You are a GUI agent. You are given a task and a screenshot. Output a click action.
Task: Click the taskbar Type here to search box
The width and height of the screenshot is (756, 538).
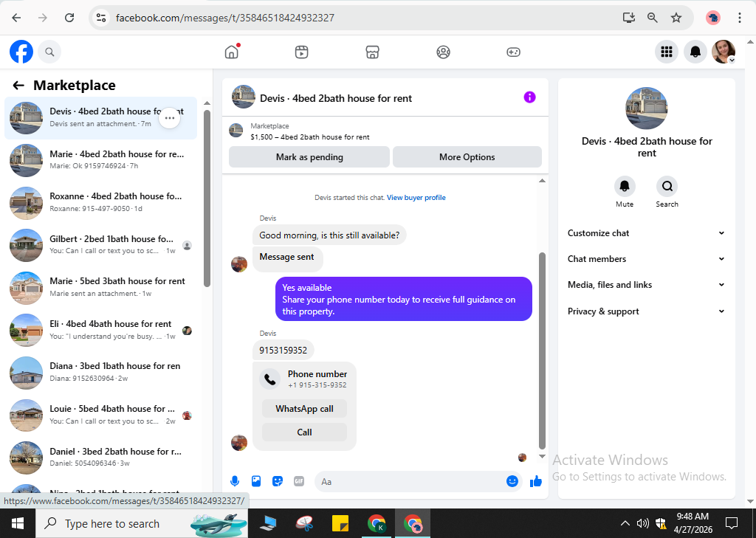[142, 523]
